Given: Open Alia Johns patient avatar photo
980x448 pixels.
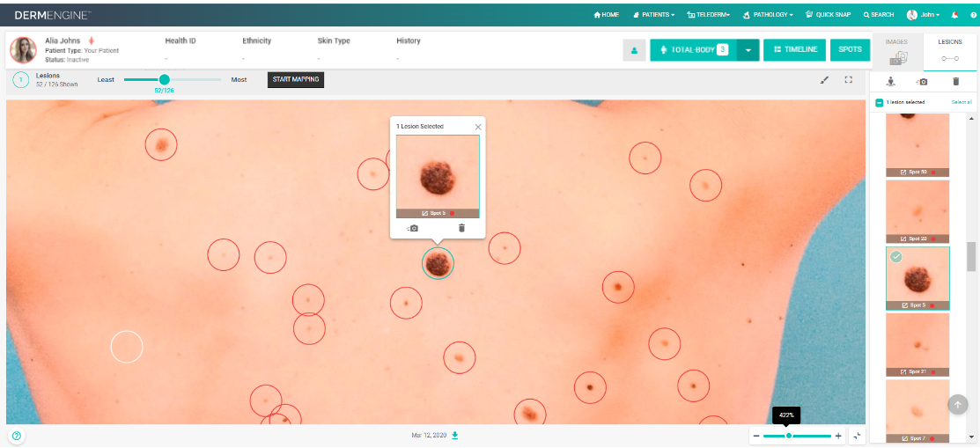Looking at the screenshot, I should [x=23, y=49].
